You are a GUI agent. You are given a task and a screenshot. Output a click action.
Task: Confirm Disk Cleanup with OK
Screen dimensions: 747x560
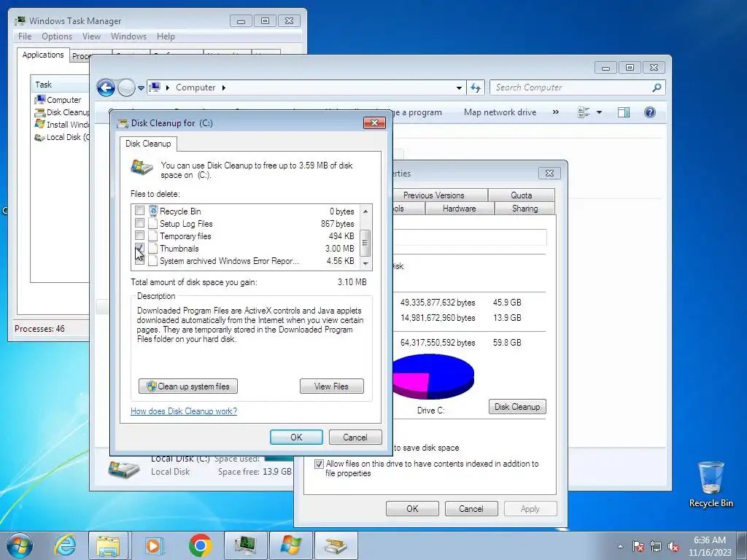[x=296, y=437]
